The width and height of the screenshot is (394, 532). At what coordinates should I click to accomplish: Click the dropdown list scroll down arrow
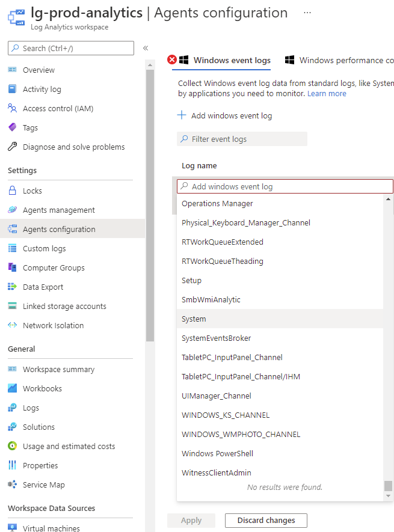pyautogui.click(x=388, y=496)
